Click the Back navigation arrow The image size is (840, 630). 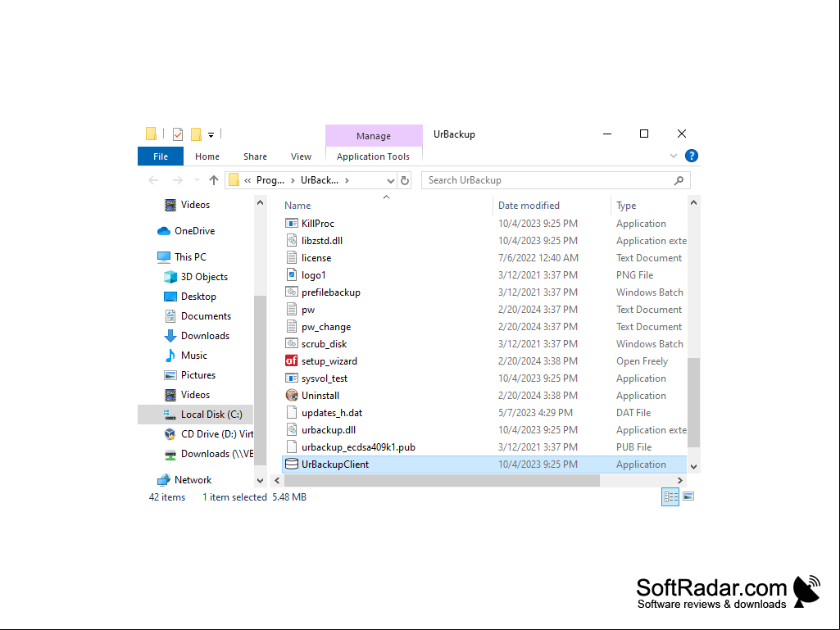154,180
